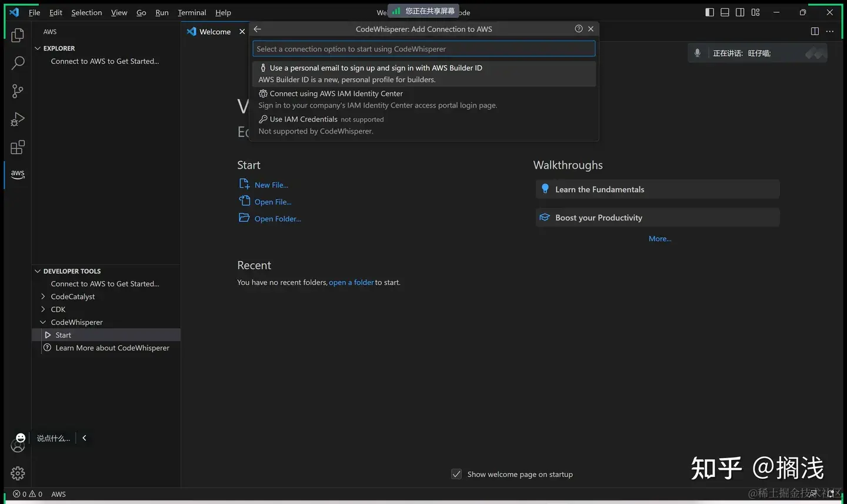Image resolution: width=847 pixels, height=504 pixels.
Task: Collapse the Explorer section
Action: [38, 48]
